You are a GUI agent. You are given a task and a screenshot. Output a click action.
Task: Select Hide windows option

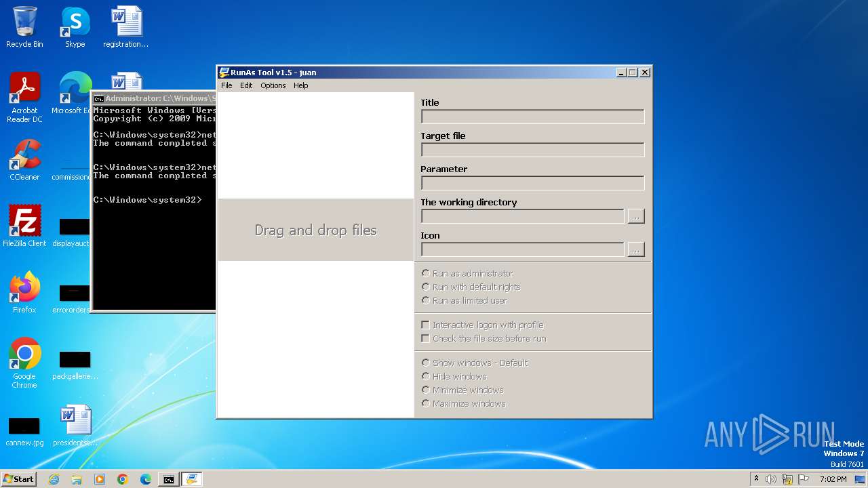(454, 376)
